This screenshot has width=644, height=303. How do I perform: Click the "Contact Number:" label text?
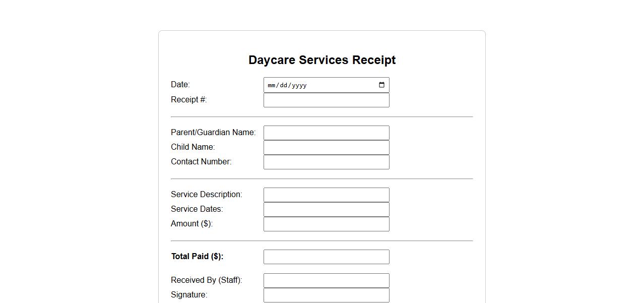pos(201,162)
